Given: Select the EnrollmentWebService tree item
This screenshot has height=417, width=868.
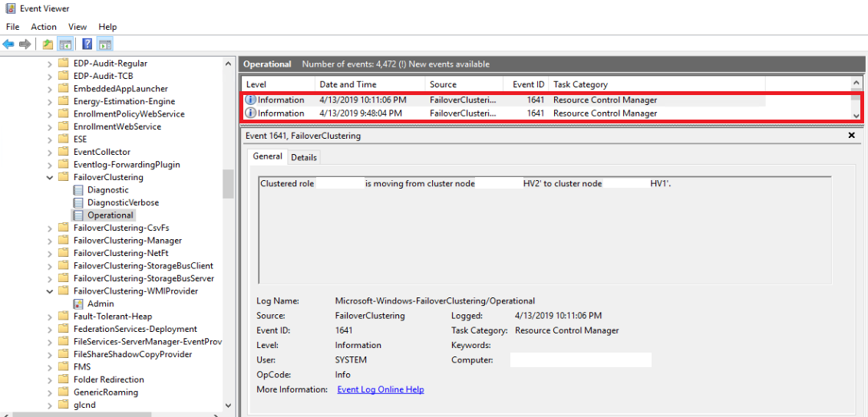Looking at the screenshot, I should tap(117, 126).
